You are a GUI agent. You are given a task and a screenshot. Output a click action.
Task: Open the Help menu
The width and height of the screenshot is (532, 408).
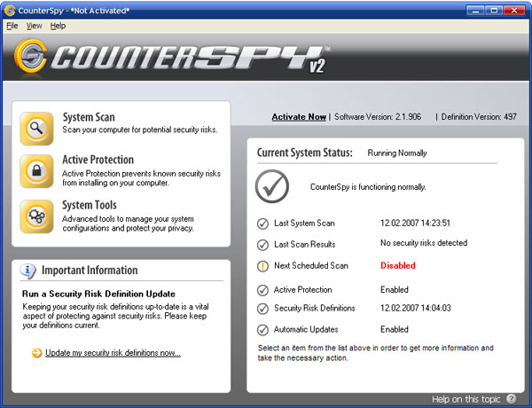pos(58,26)
